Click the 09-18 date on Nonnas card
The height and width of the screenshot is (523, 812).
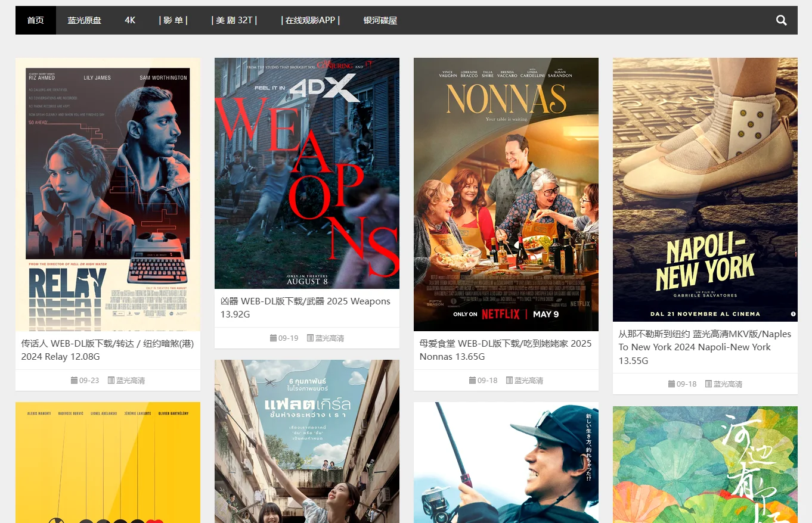pos(488,380)
